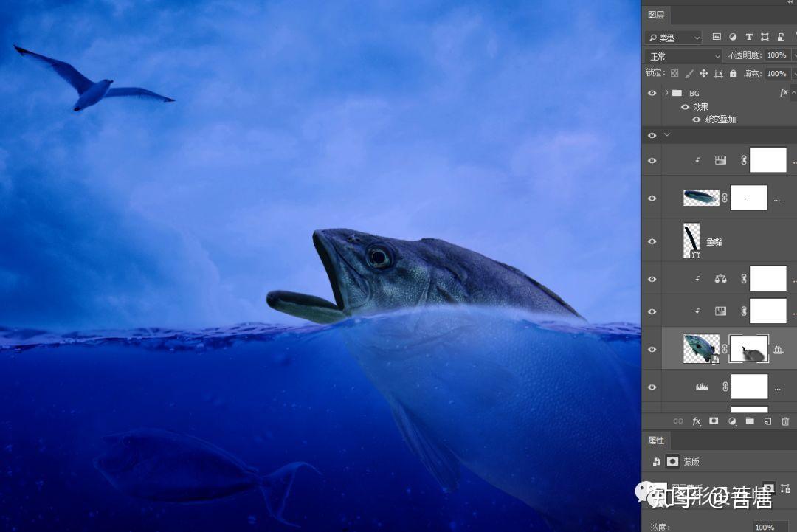Create a new layer
The image size is (797, 532).
(767, 421)
